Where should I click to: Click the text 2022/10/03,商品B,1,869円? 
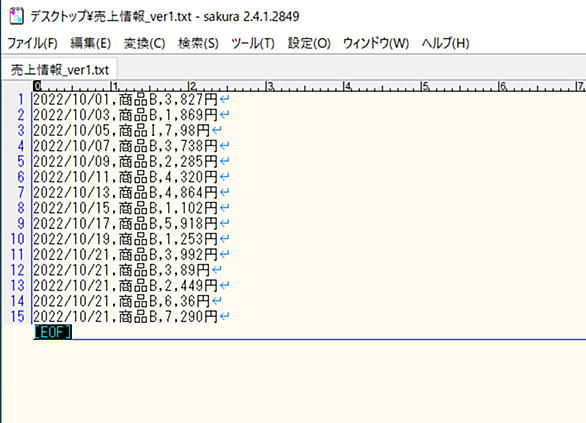click(125, 115)
